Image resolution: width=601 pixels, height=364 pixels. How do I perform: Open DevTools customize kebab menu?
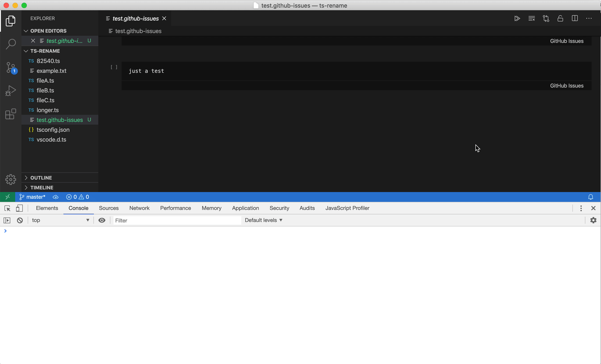pyautogui.click(x=581, y=208)
